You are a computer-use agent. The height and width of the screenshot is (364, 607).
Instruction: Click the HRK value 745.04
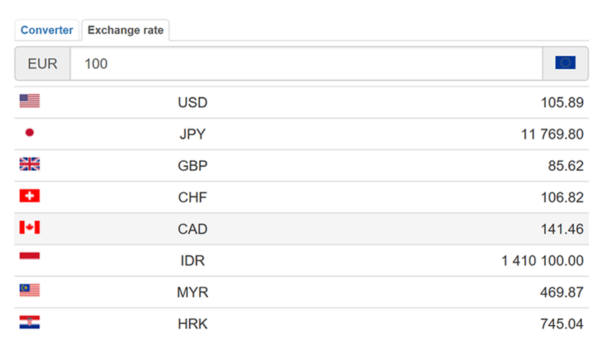click(x=562, y=324)
